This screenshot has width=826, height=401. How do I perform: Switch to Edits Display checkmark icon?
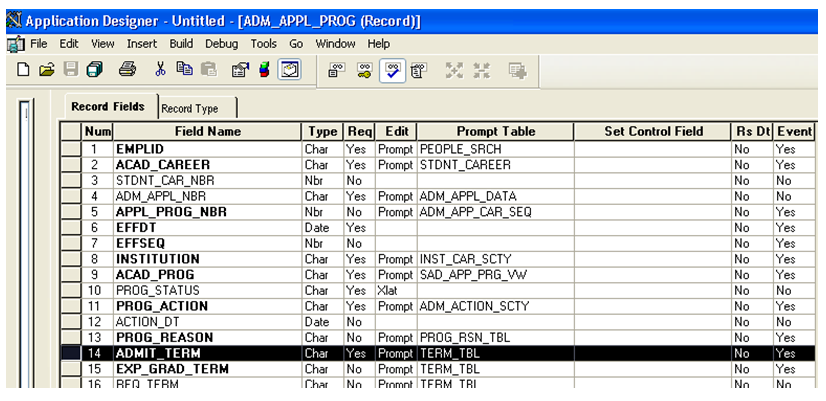point(392,70)
